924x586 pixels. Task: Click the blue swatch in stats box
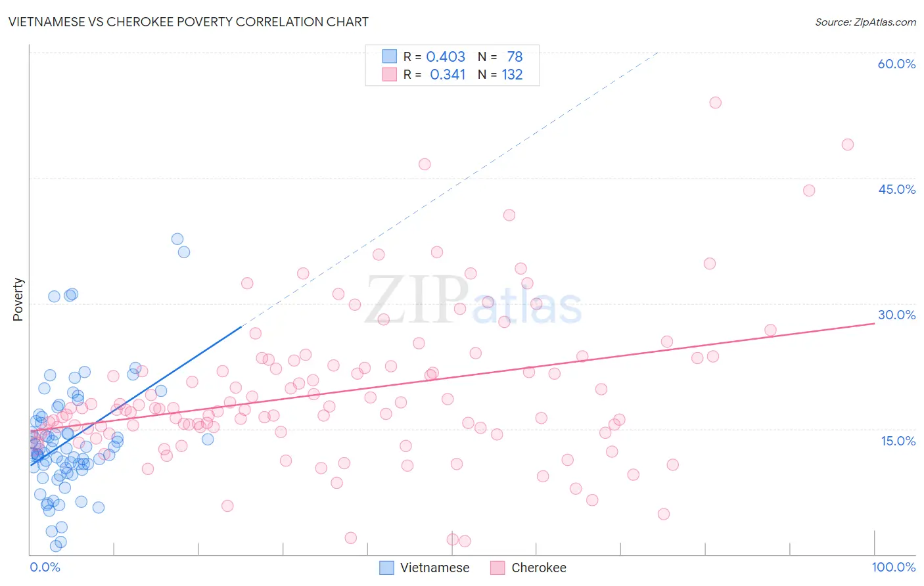tap(390, 56)
